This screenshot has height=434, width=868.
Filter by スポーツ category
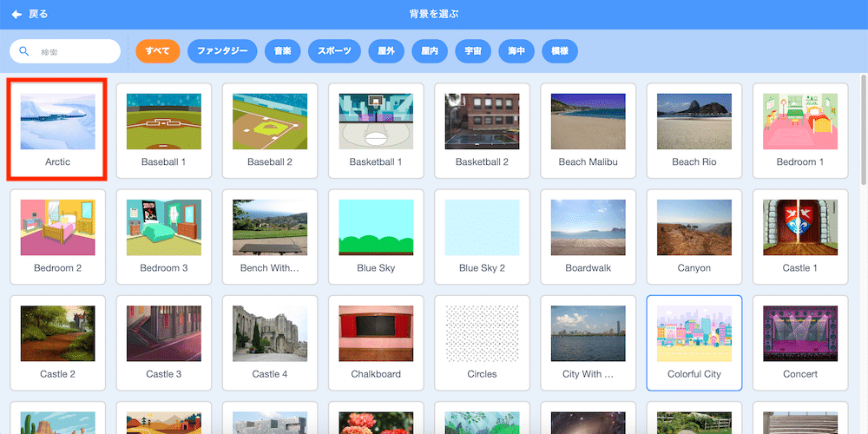(x=334, y=51)
